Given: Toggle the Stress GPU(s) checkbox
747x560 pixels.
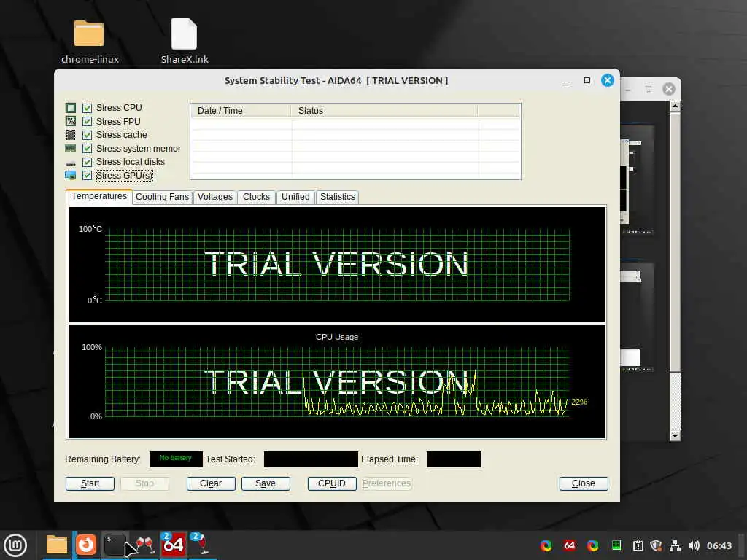Looking at the screenshot, I should [87, 176].
